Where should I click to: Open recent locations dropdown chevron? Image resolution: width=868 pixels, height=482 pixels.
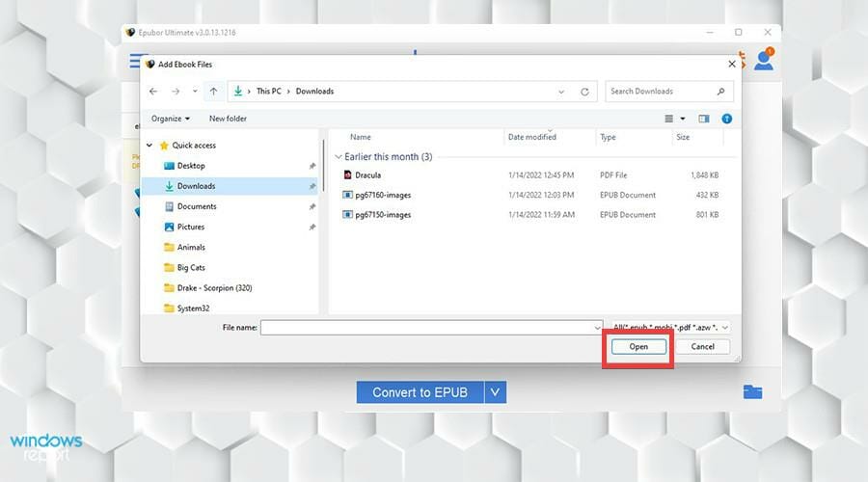pos(195,92)
